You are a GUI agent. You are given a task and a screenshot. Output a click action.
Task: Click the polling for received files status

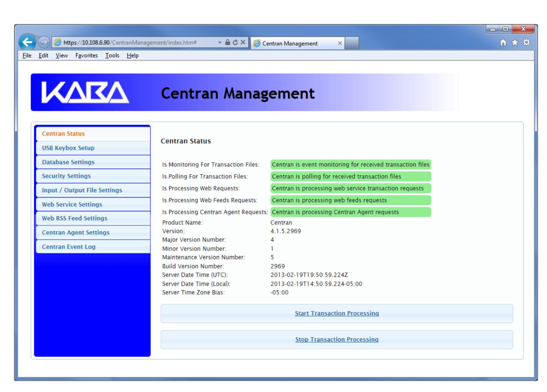pos(351,176)
